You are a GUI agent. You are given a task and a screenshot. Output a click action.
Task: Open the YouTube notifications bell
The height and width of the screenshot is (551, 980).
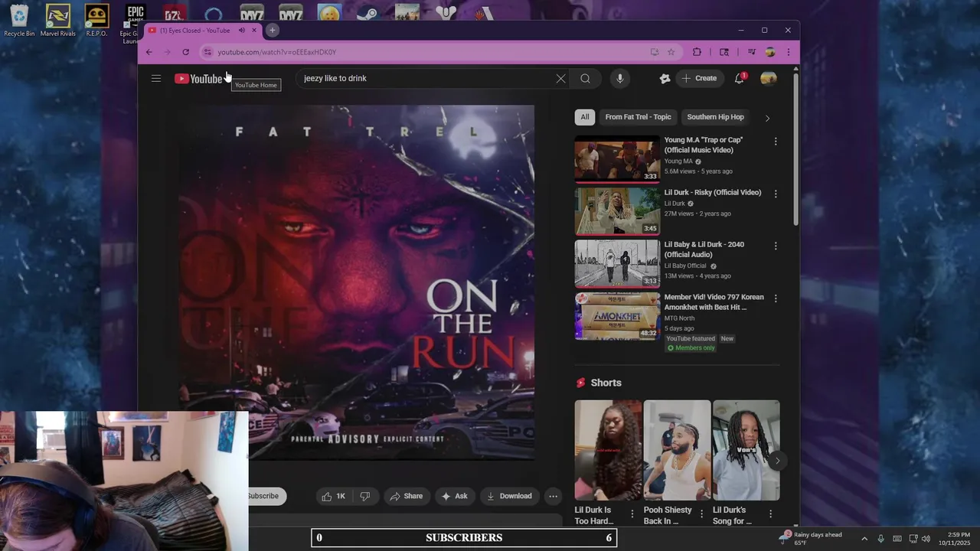(740, 78)
